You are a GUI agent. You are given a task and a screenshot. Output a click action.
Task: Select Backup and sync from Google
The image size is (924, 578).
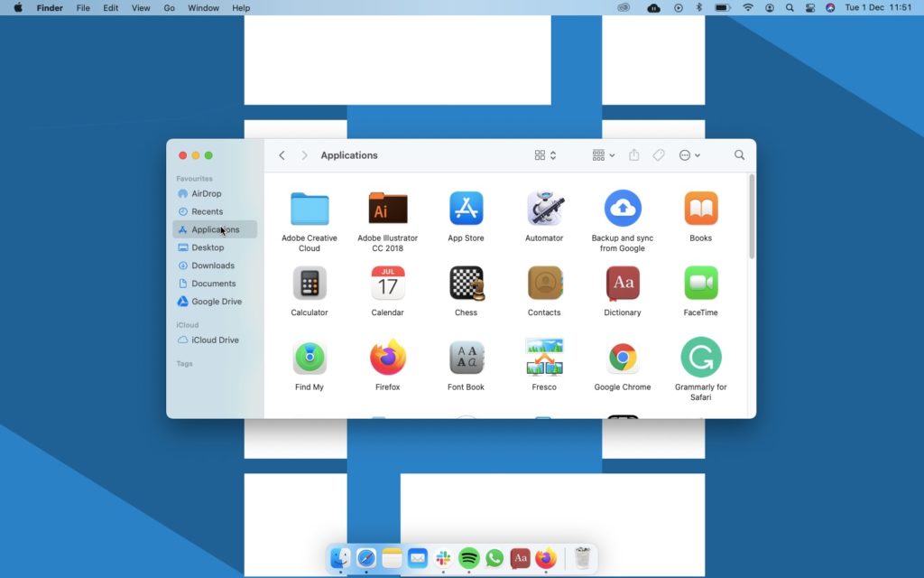point(623,209)
